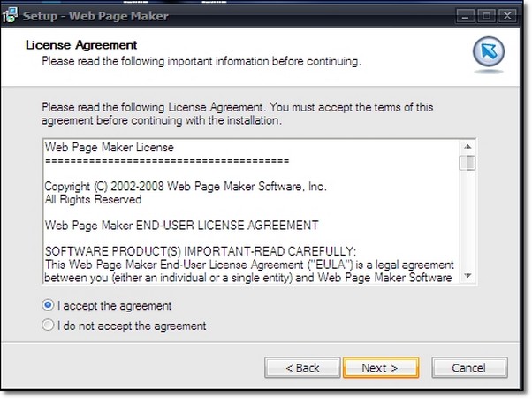This screenshot has width=532, height=399.
Task: Cancel the installation
Action: (x=469, y=367)
